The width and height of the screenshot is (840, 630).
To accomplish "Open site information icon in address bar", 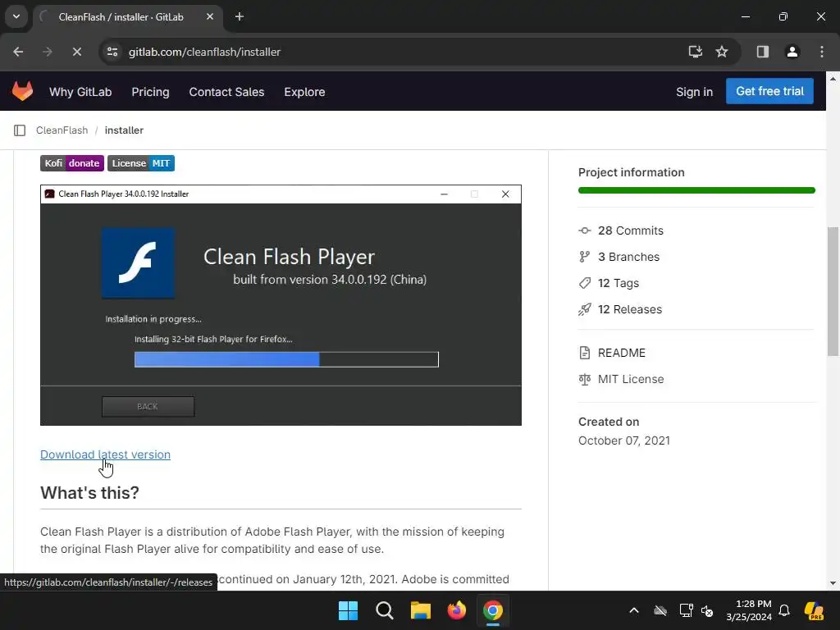I will pos(112,52).
